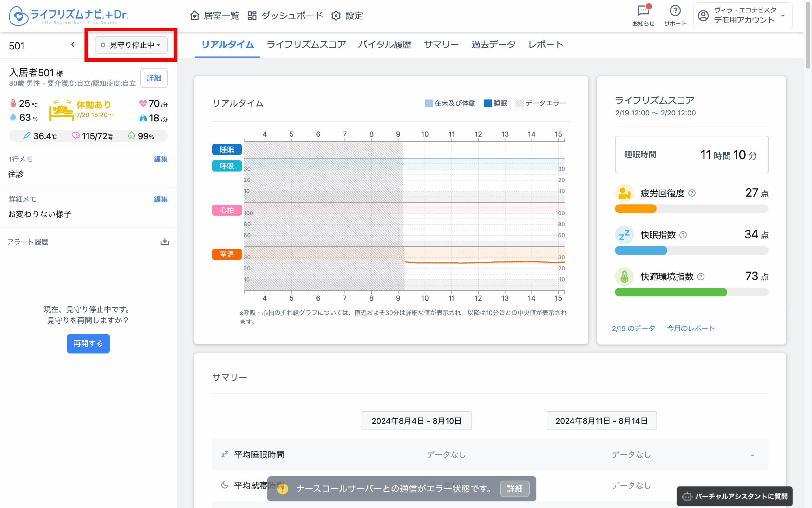Click the account user avatar icon
812x508 pixels.
[703, 16]
